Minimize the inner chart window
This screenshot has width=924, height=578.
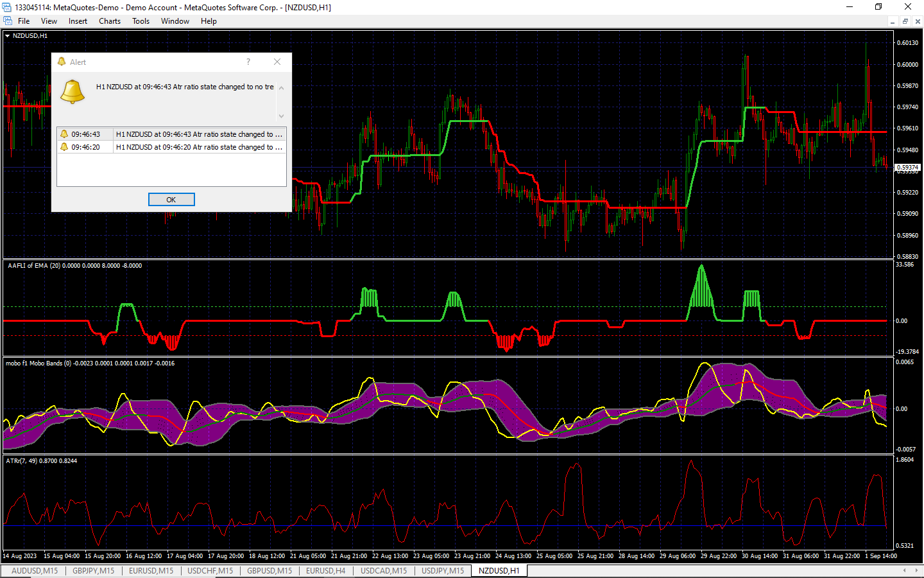pyautogui.click(x=892, y=21)
